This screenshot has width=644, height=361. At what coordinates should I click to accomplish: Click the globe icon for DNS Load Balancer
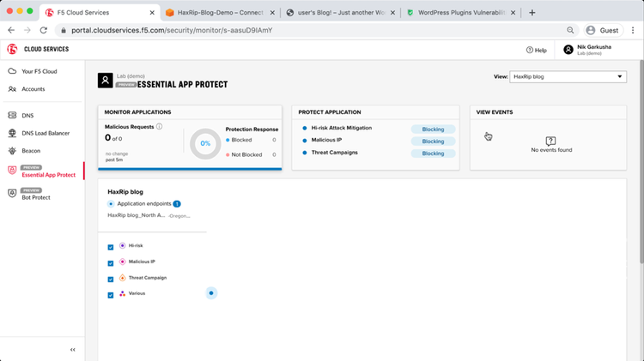[12, 133]
